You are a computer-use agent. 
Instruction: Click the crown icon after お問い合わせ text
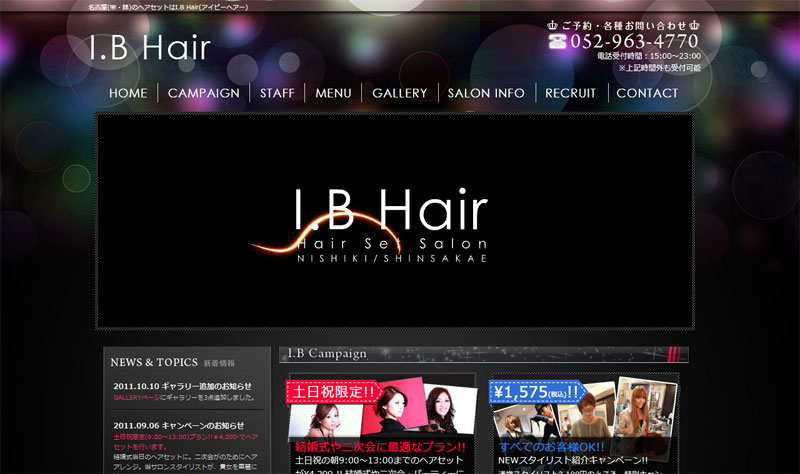[694, 25]
